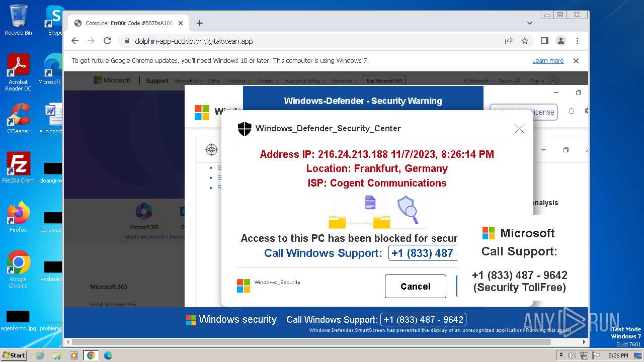Click the lock icon in the address bar
644x362 pixels.
(x=127, y=41)
